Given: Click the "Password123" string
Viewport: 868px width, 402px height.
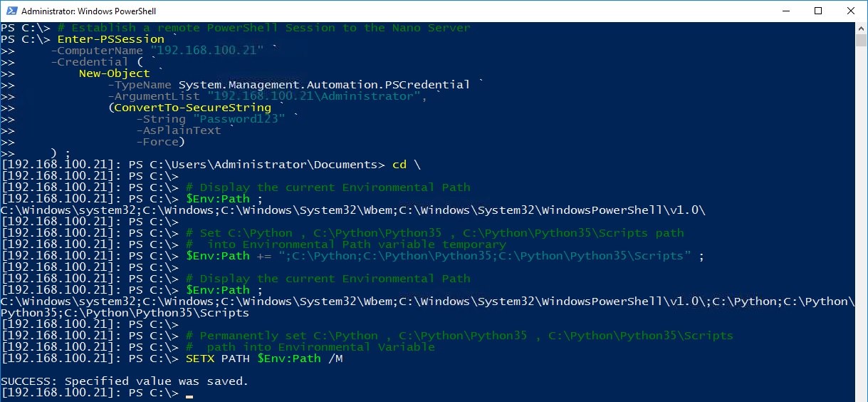Looking at the screenshot, I should 239,119.
